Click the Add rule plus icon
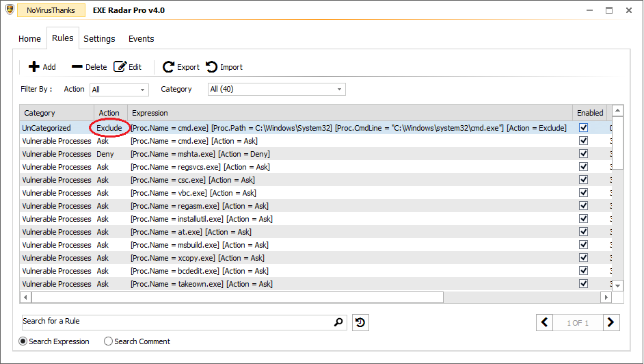Image resolution: width=644 pixels, height=364 pixels. tap(33, 67)
